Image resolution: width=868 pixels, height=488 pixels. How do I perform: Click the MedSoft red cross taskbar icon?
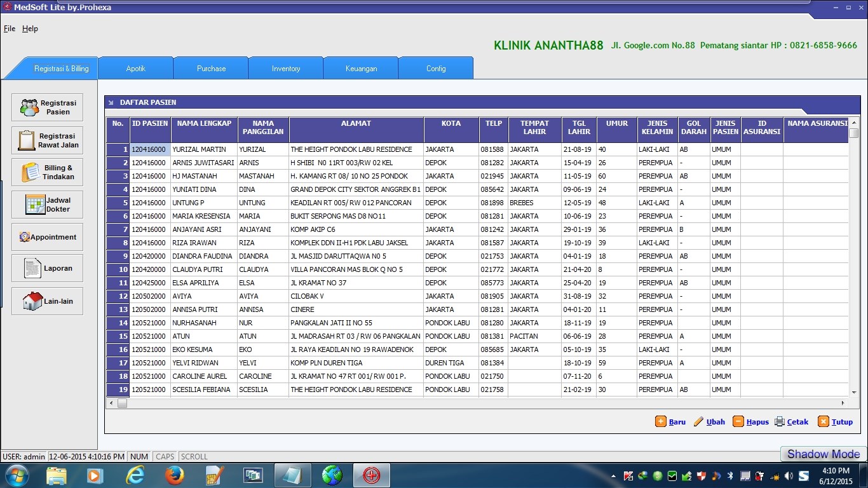pyautogui.click(x=371, y=475)
